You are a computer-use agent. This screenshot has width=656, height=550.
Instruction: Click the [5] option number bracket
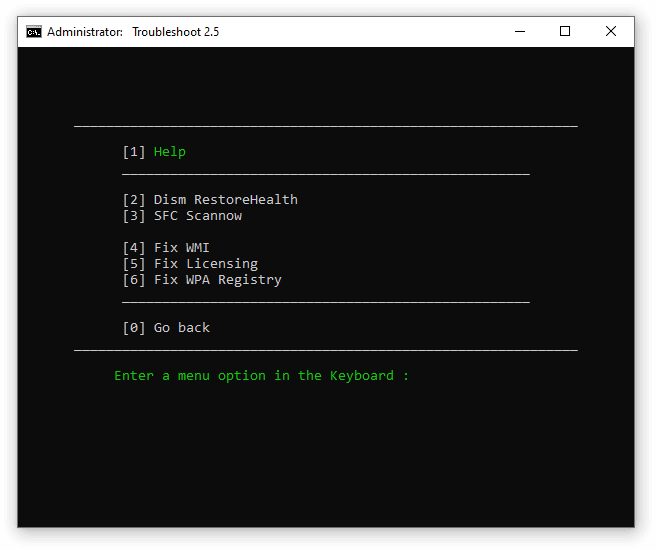click(134, 264)
